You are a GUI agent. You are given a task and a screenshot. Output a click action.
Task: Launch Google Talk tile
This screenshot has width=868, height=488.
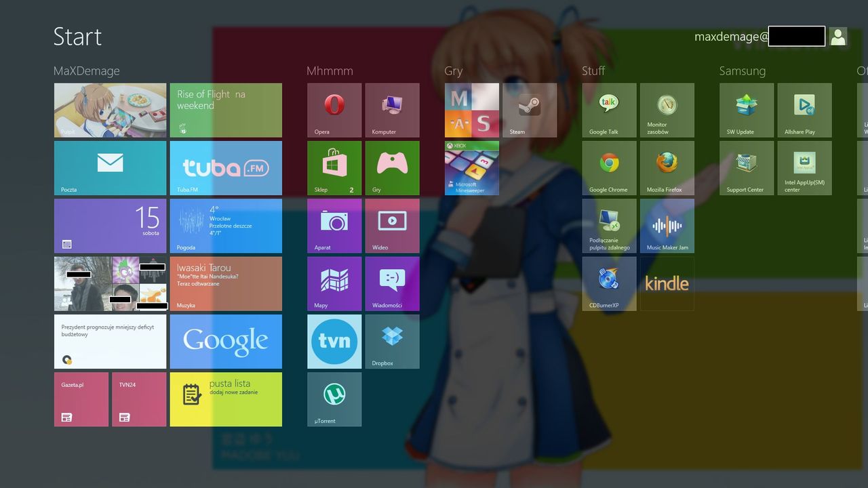[x=610, y=110]
